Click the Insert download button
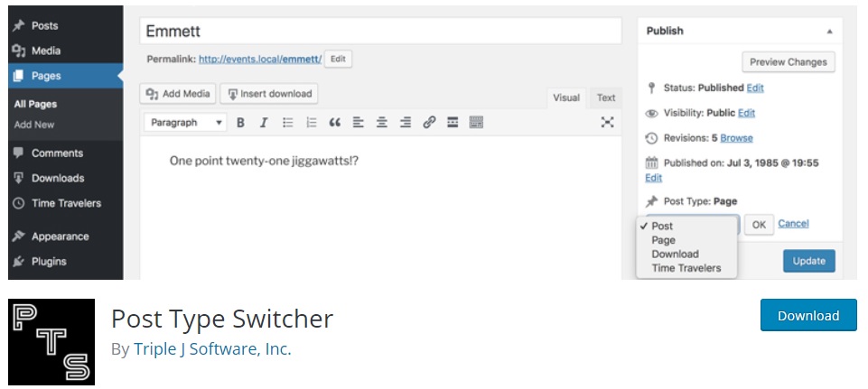 [x=269, y=94]
